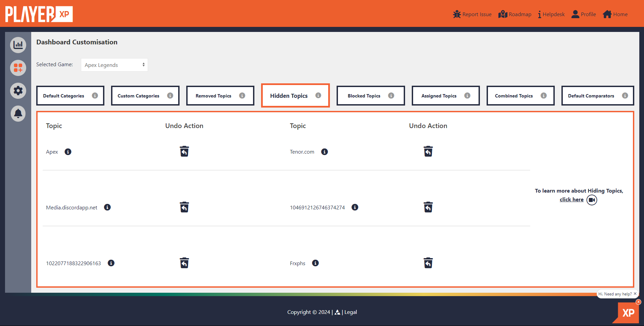Show info for the Apex topic
Viewport: 644px width, 326px height.
pos(68,152)
